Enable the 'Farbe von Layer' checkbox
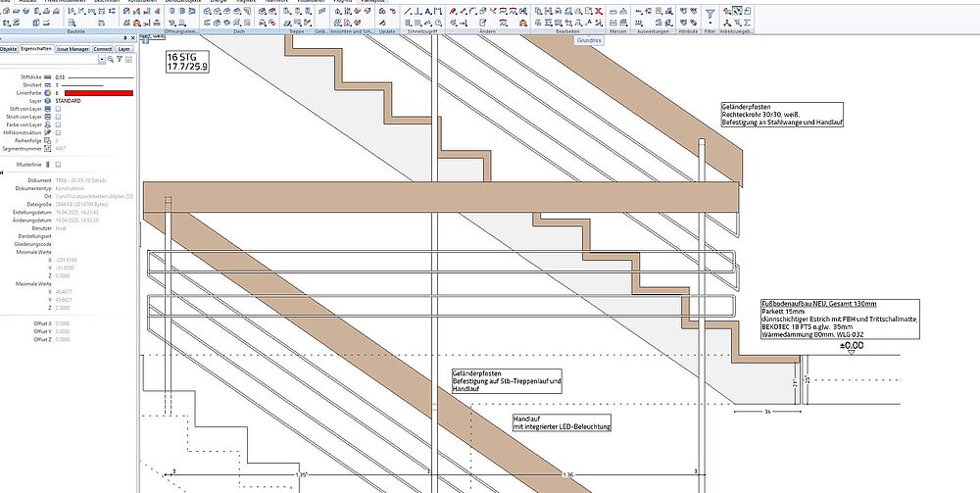This screenshot has width=980, height=493. pyautogui.click(x=59, y=124)
